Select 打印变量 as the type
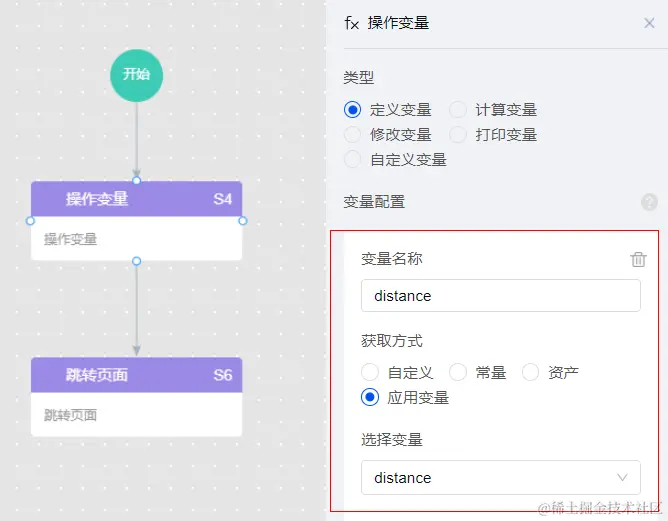This screenshot has width=668, height=521. [458, 135]
